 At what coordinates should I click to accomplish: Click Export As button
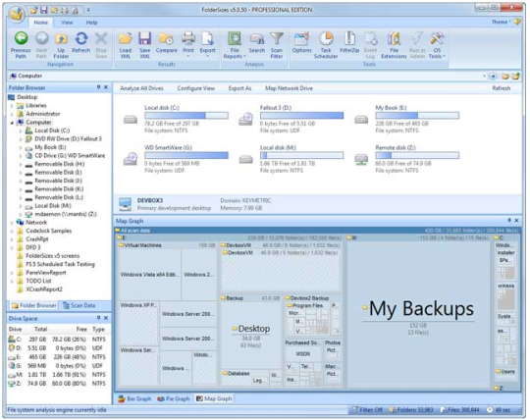coord(239,88)
